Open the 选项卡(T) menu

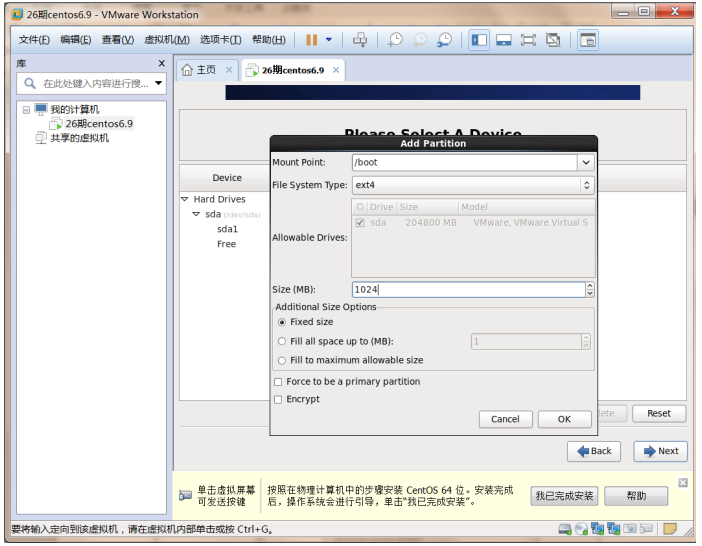[x=221, y=40]
